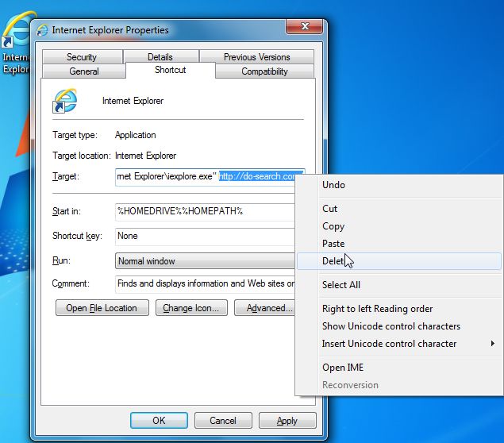Select Show Unicode control characters
The height and width of the screenshot is (443, 504).
point(399,326)
